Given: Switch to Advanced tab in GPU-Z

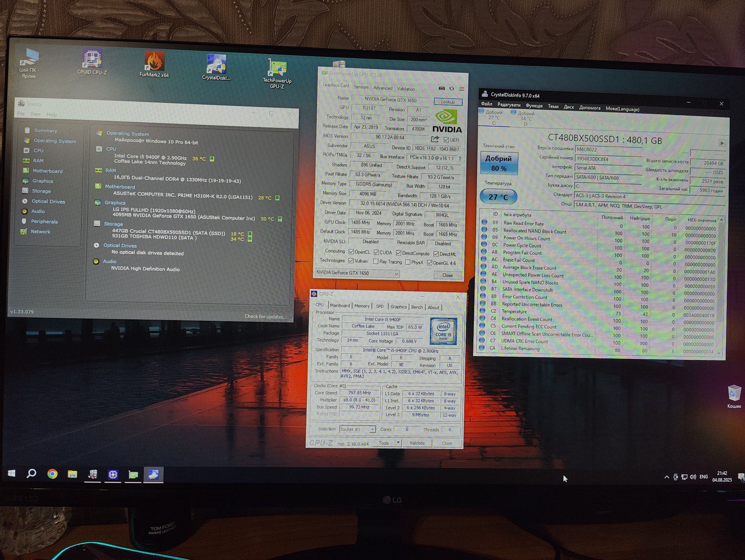Looking at the screenshot, I should 383,88.
